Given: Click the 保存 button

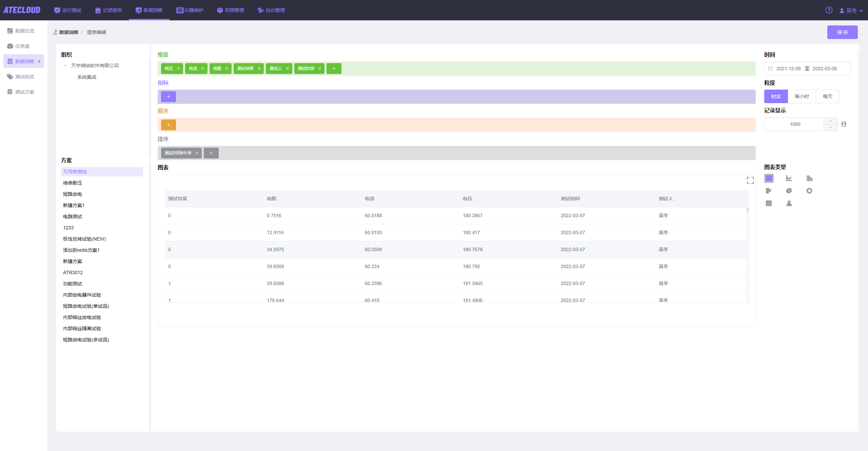Looking at the screenshot, I should [842, 32].
